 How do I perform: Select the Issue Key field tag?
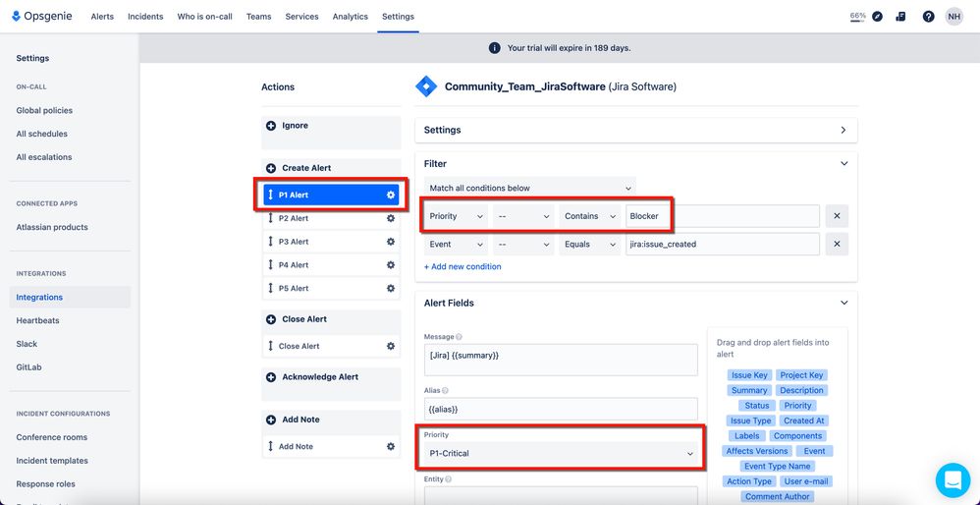(749, 375)
